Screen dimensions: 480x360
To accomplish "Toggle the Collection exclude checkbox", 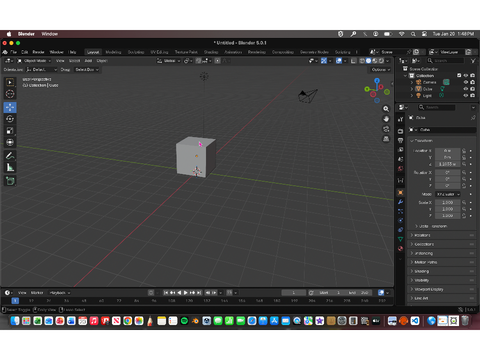I will click(x=459, y=76).
